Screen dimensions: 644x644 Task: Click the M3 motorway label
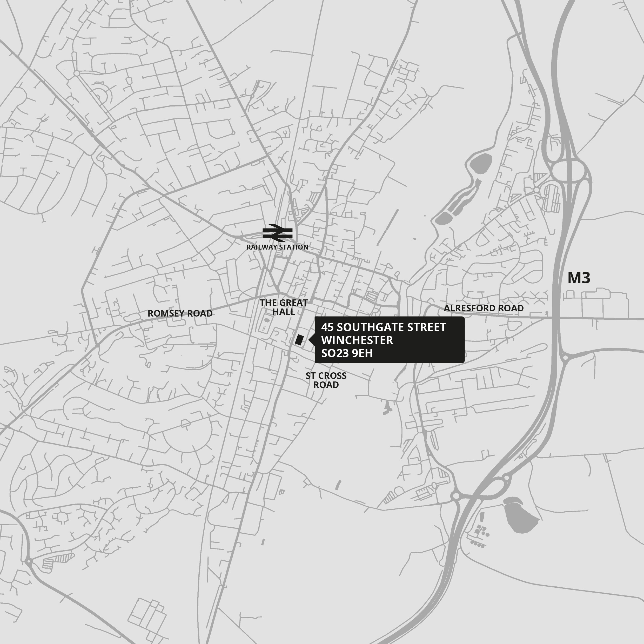coord(579,278)
